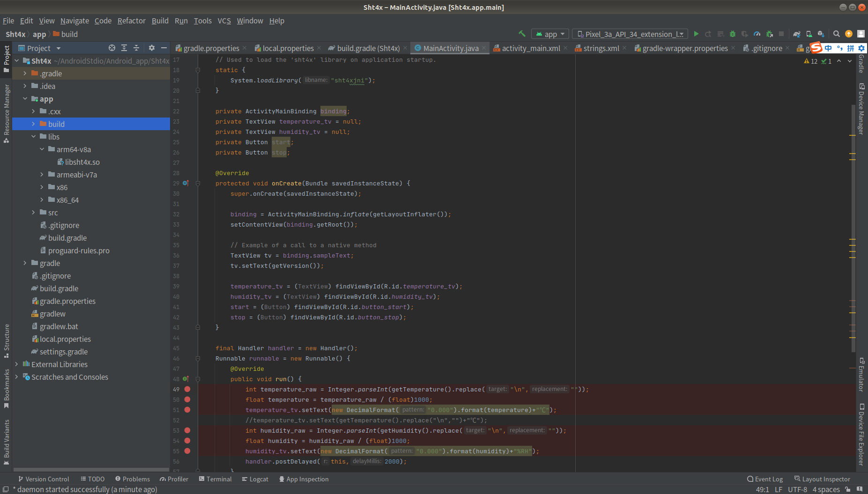This screenshot has width=868, height=494.
Task: Click the Debug app bug icon
Action: pyautogui.click(x=733, y=34)
